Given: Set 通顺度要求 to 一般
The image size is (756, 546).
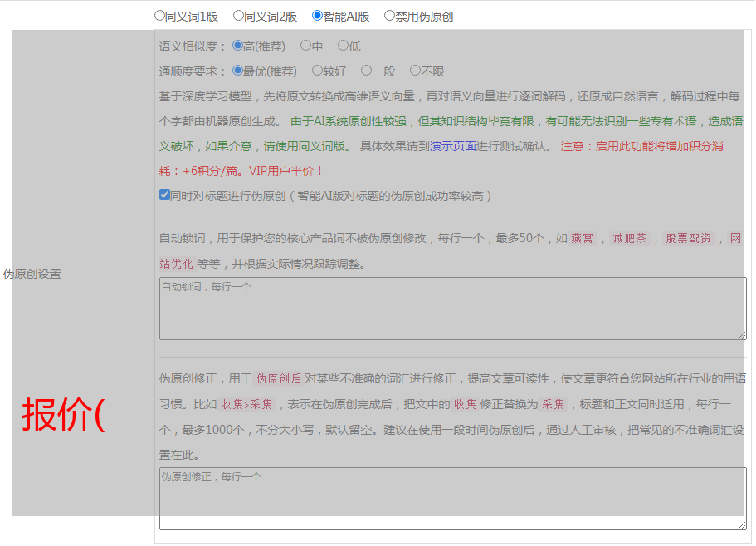Looking at the screenshot, I should (366, 71).
